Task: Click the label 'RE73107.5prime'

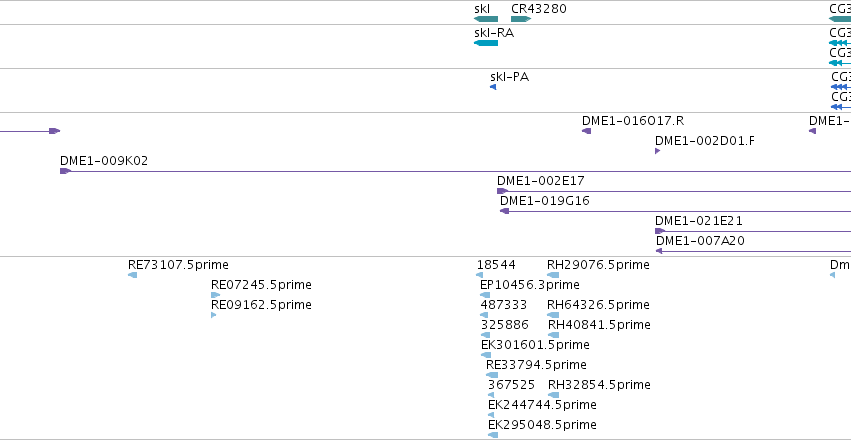Action: [x=178, y=265]
